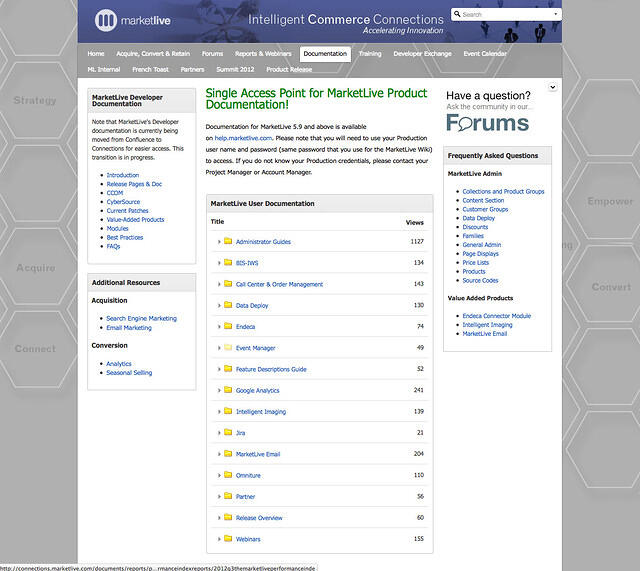The image size is (640, 571).
Task: Expand the Endeca row arrow
Action: pos(219,327)
